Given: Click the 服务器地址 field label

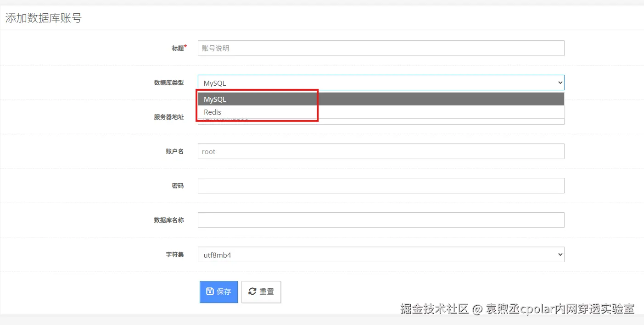Looking at the screenshot, I should click(x=168, y=117).
